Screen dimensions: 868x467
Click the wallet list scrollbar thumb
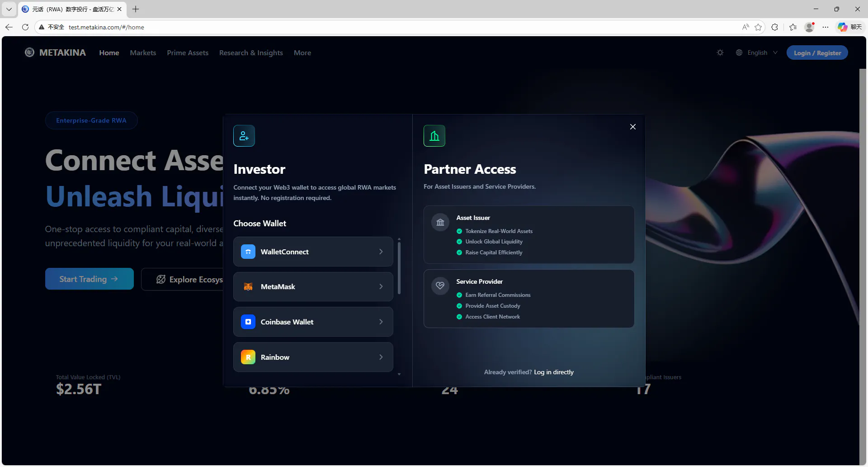point(399,268)
